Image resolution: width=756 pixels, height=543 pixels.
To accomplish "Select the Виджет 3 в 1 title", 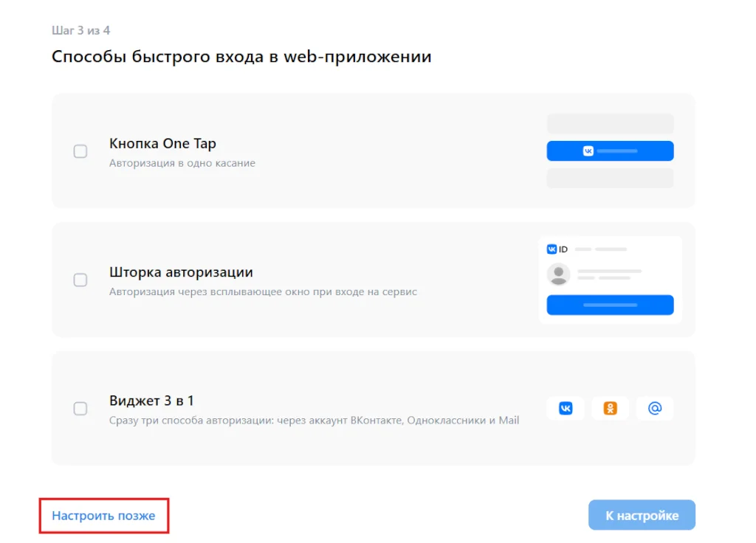I will tap(151, 401).
